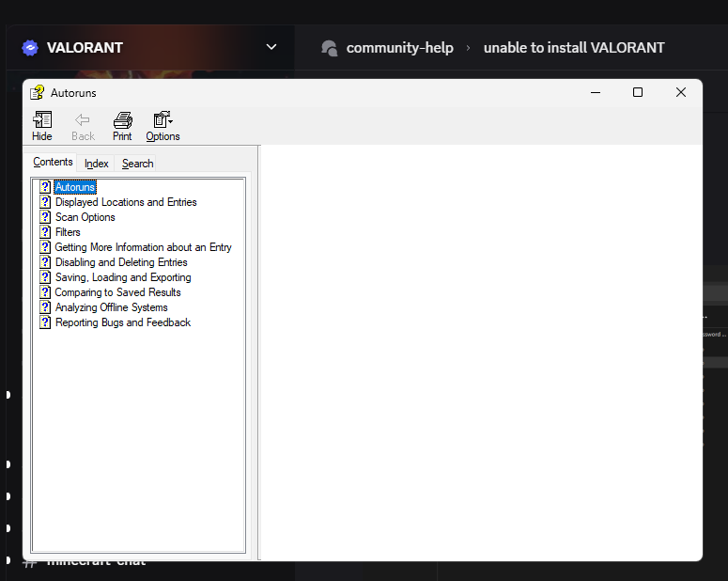Open Displayed Locations and Entries topic

pyautogui.click(x=126, y=202)
